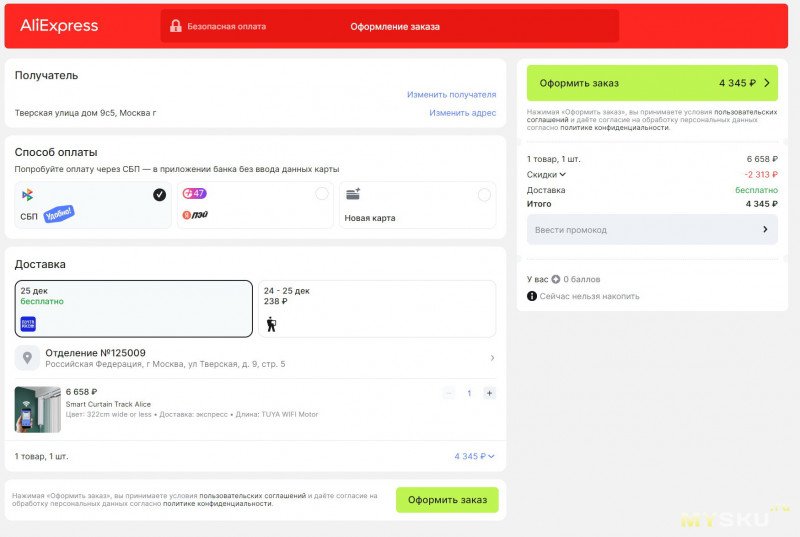
Task: Expand the Скидки discount details
Action: click(547, 174)
